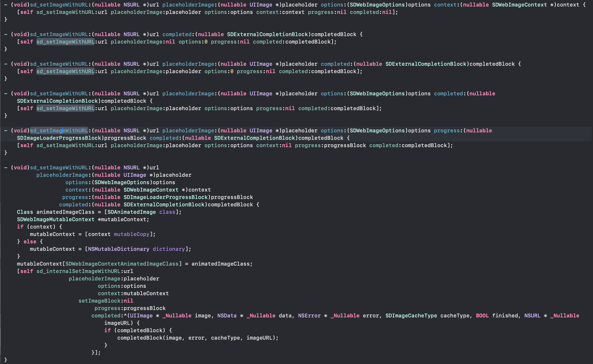Click the SDImageCacheType type name
Image resolution: width=593 pixels, height=364 pixels.
point(411,315)
